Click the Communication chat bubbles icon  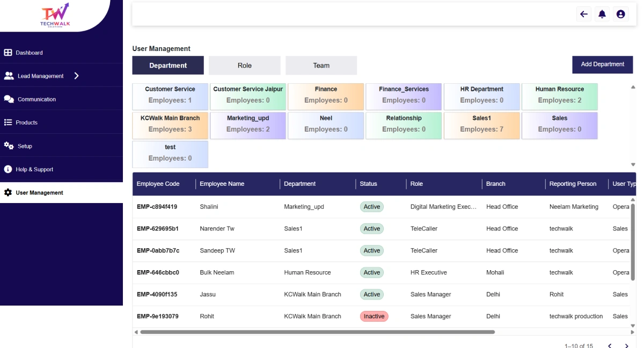[9, 99]
